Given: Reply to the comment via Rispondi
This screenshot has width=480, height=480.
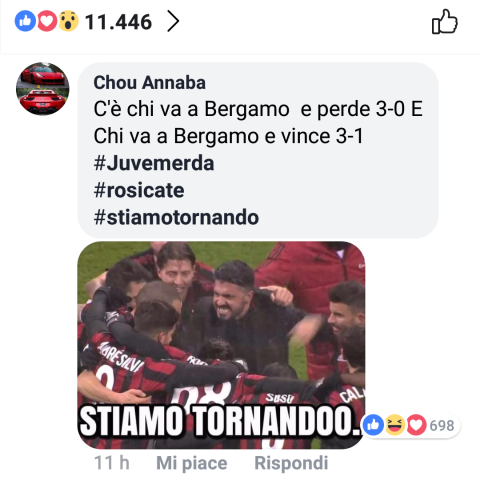Looking at the screenshot, I should pos(291,463).
